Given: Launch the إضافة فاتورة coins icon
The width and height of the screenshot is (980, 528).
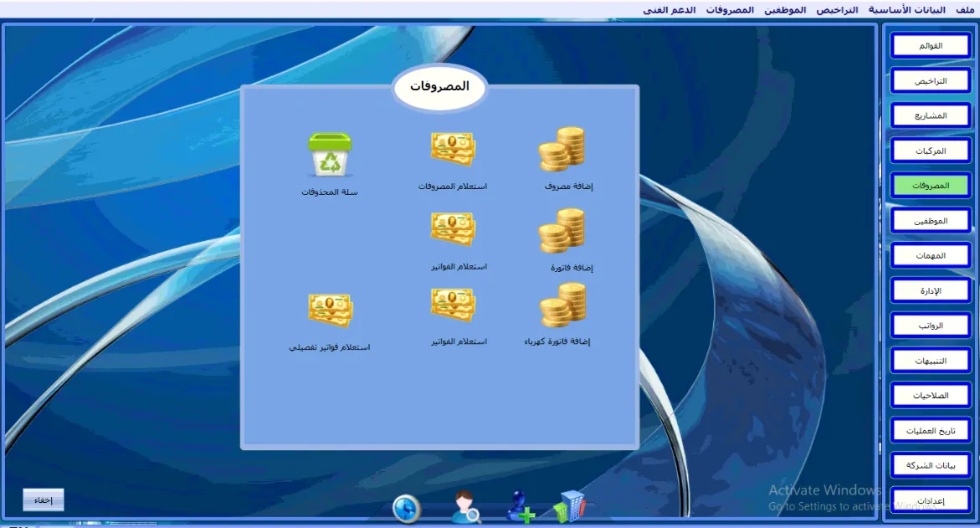Looking at the screenshot, I should point(562,231).
